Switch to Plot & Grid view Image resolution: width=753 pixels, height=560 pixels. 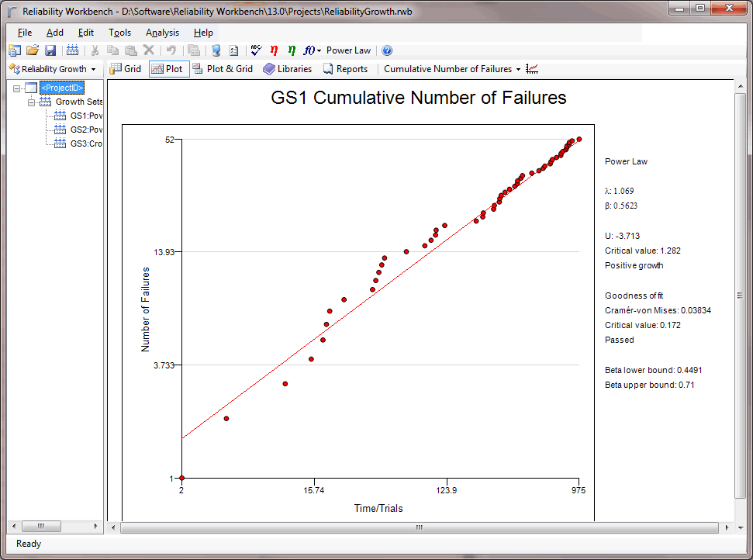coord(223,69)
